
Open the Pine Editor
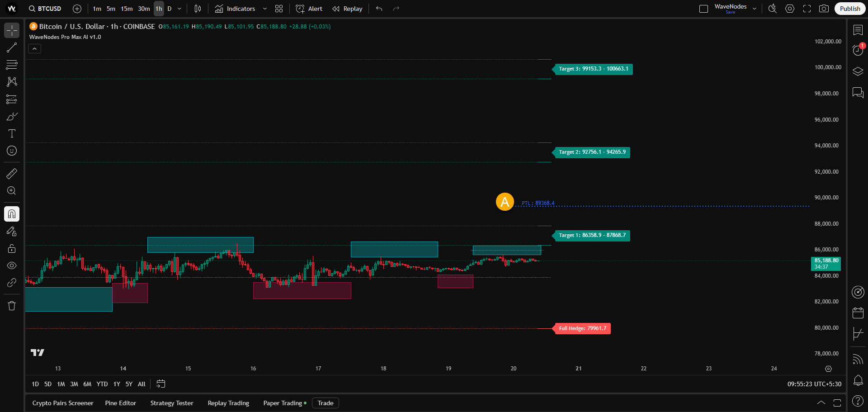tap(120, 403)
